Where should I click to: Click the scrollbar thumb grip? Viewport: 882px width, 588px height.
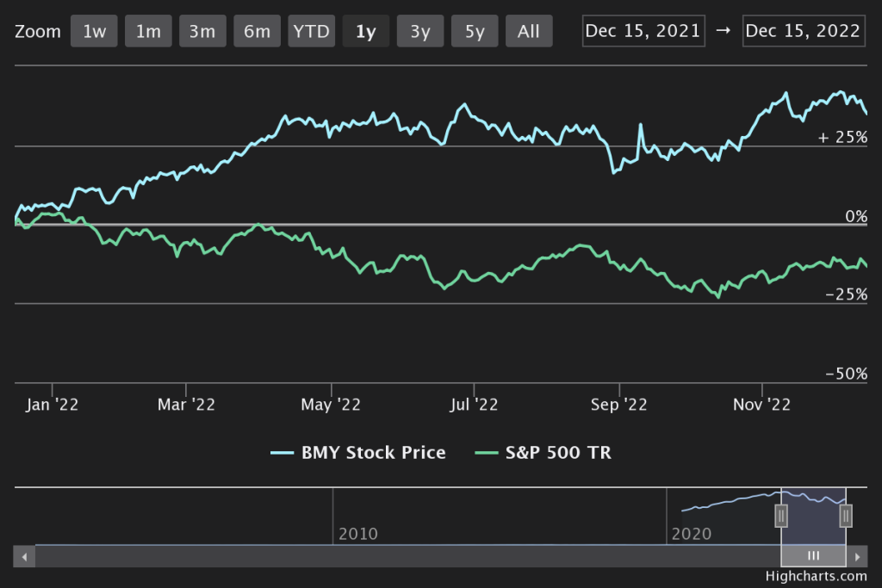click(813, 556)
